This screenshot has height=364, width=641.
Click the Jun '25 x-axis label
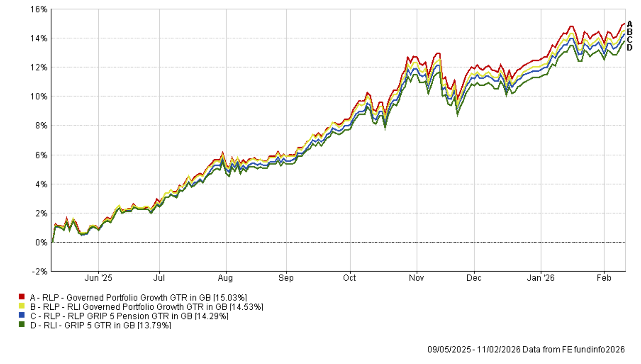point(98,278)
